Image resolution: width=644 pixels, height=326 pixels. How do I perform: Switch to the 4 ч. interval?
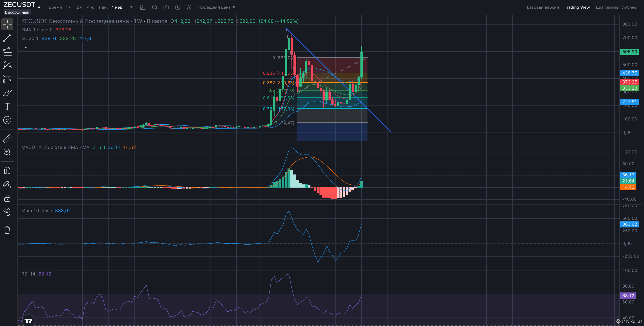coord(90,7)
